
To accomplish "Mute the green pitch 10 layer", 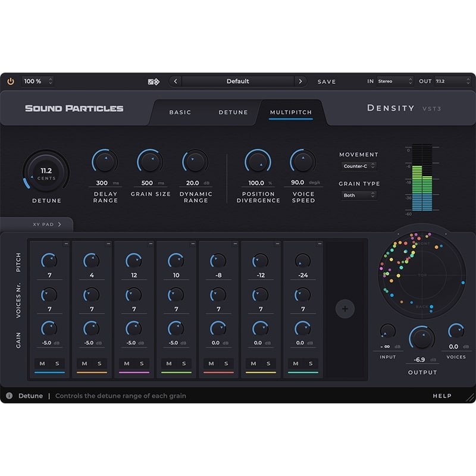I will [x=169, y=364].
